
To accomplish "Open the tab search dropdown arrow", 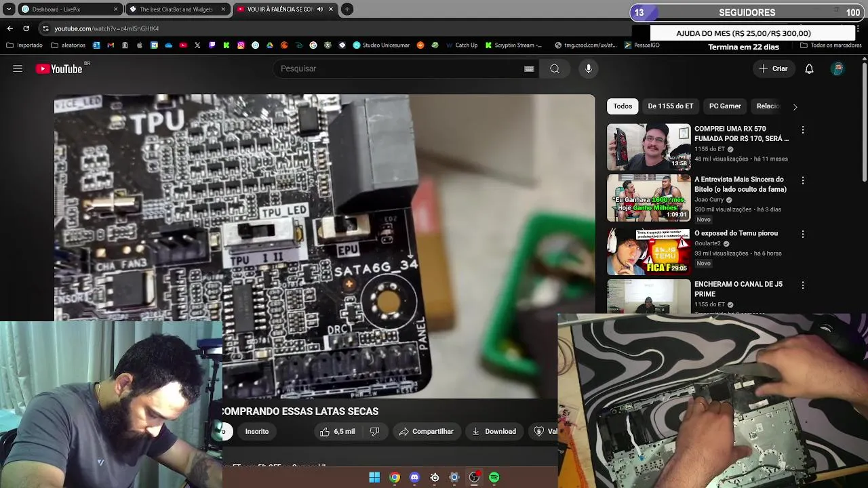I will pos(9,9).
